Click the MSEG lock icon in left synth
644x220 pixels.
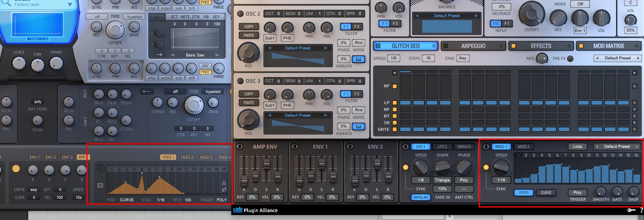click(224, 182)
